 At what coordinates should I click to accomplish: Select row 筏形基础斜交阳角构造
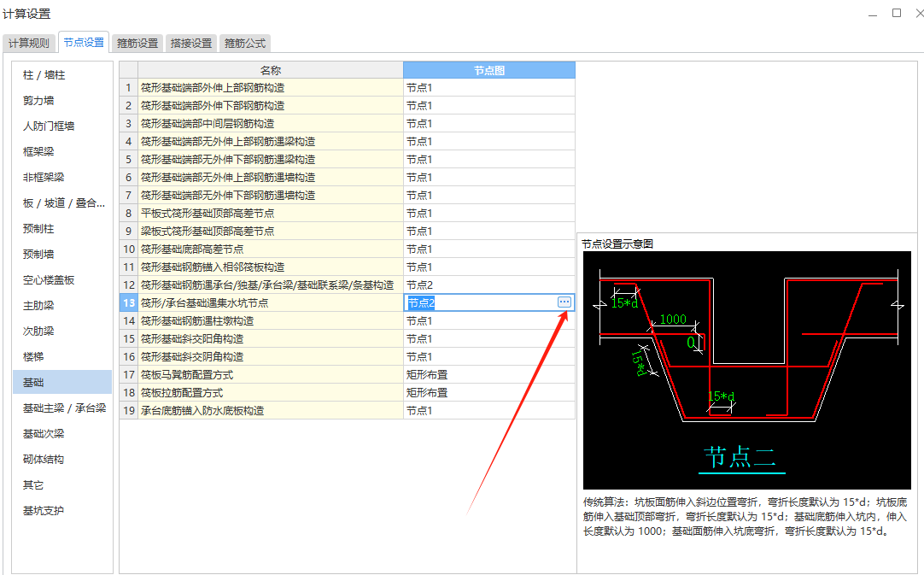(x=271, y=339)
